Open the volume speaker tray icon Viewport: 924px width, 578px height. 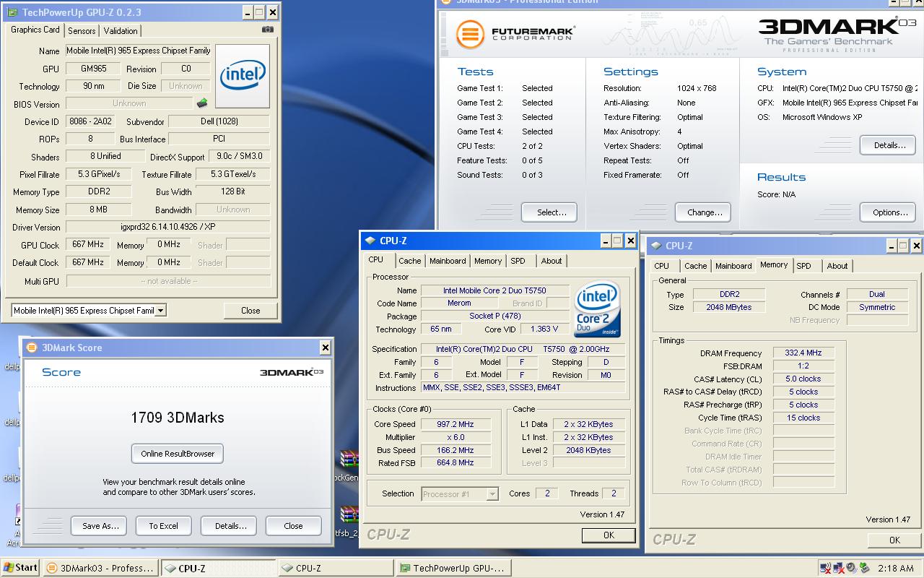pyautogui.click(x=851, y=568)
